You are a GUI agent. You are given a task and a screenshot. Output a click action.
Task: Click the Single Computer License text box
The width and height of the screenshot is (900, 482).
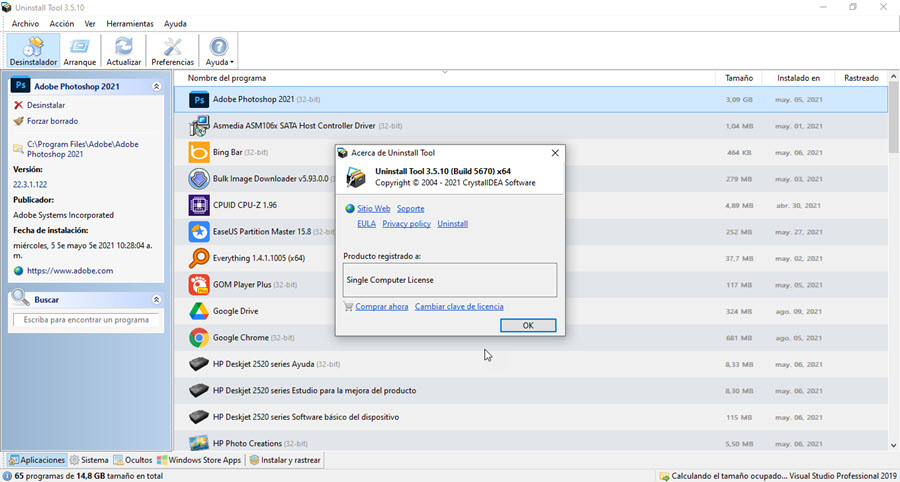click(449, 280)
